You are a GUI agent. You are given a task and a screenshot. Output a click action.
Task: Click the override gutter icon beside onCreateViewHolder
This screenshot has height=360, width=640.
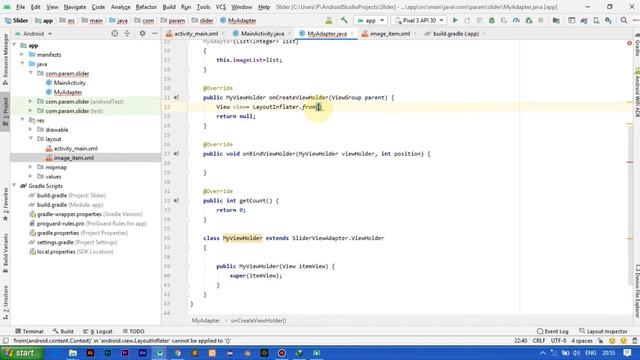pos(176,98)
